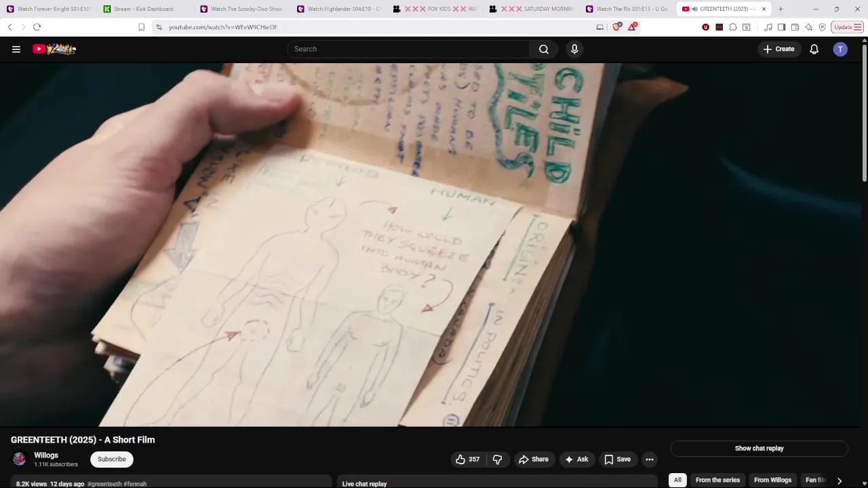868x488 pixels.
Task: Click the 'Live chat replay' text
Action: tap(364, 484)
